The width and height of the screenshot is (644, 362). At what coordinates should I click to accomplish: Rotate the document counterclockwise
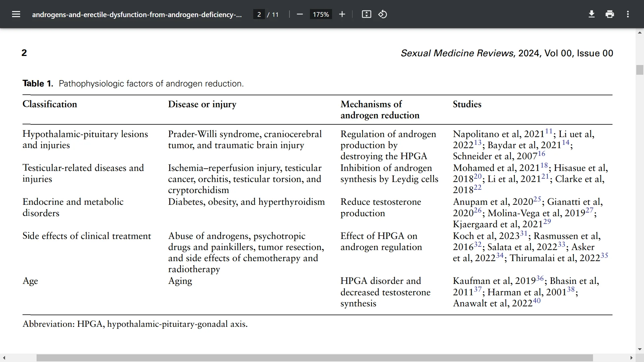(383, 14)
